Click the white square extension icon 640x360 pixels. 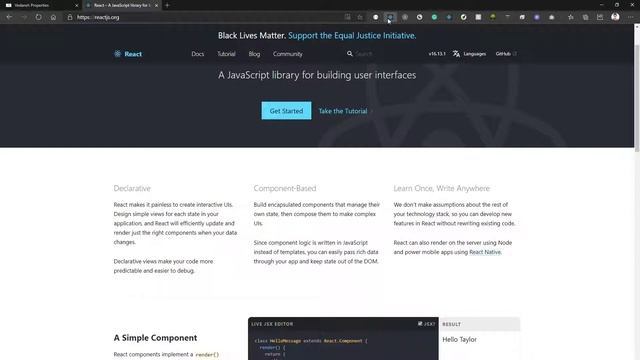[x=478, y=17]
